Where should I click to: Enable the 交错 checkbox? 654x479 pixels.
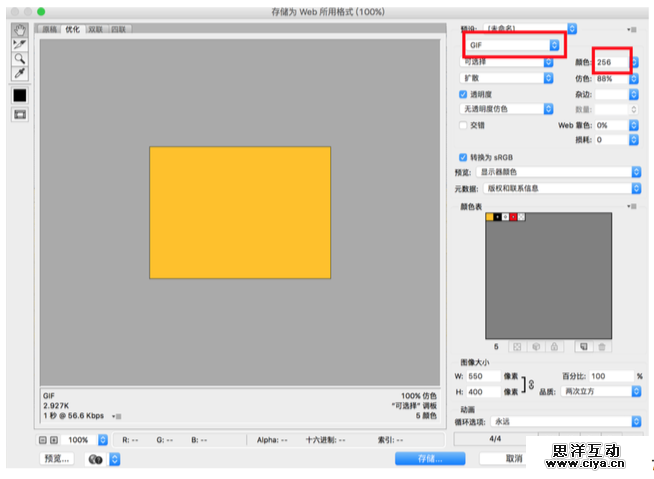click(x=464, y=126)
